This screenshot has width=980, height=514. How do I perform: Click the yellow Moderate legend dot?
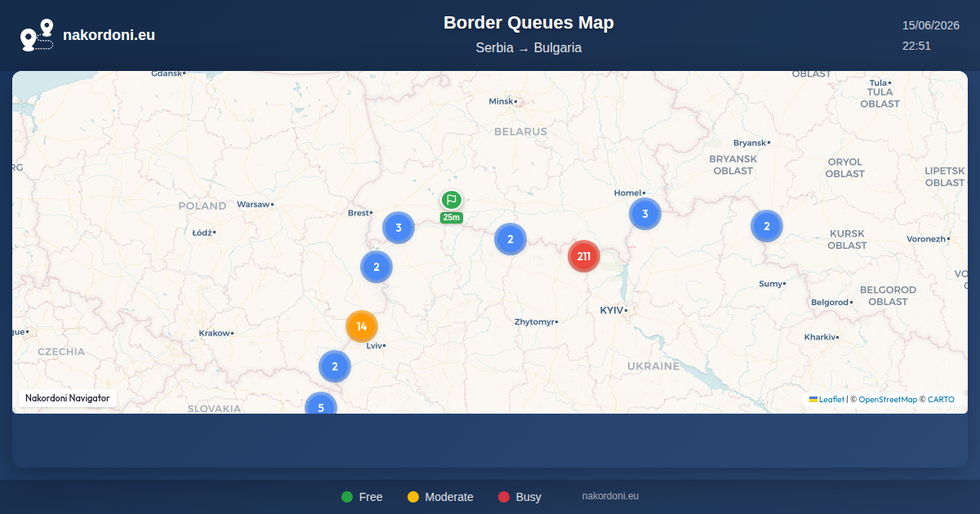tap(413, 497)
